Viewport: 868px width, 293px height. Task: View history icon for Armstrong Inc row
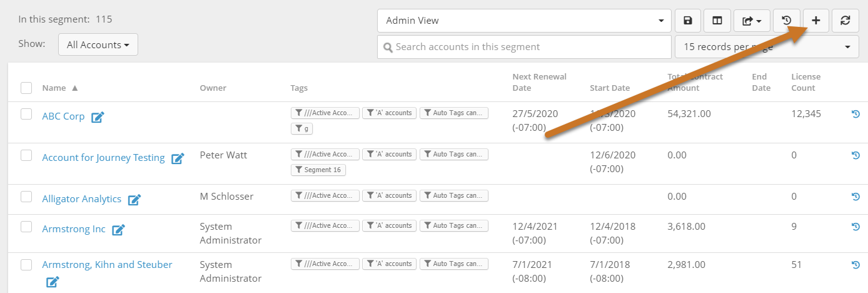[855, 227]
